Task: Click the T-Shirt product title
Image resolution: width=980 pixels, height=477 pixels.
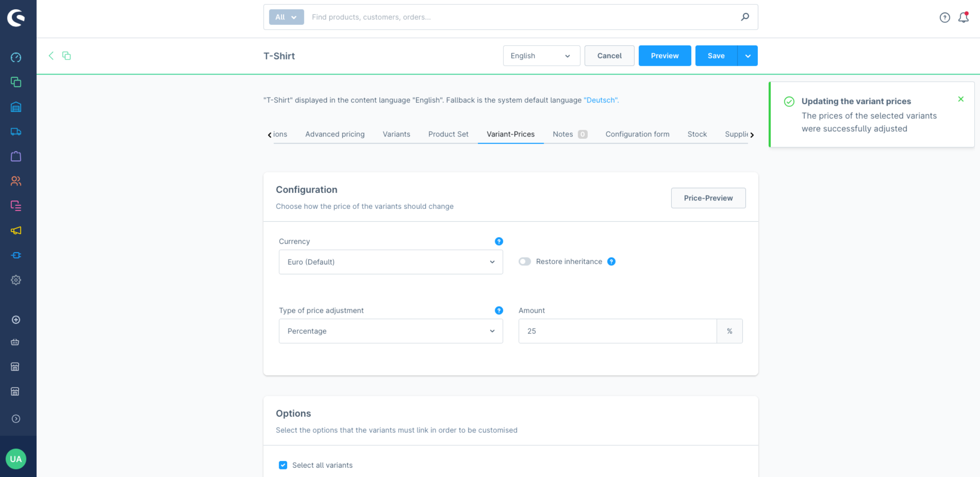Action: coord(279,56)
